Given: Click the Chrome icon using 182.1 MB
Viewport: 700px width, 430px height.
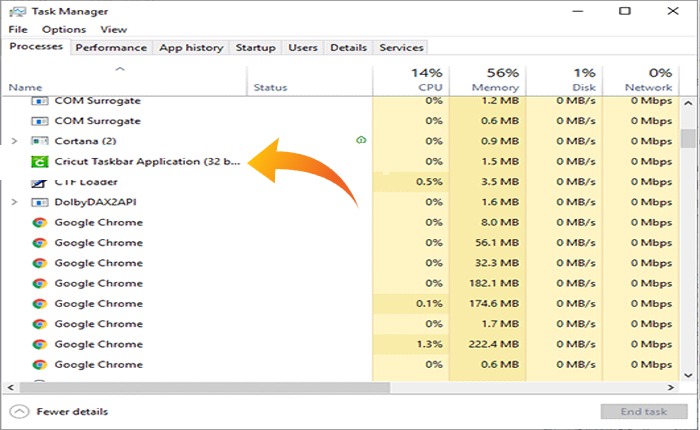Looking at the screenshot, I should click(x=40, y=283).
